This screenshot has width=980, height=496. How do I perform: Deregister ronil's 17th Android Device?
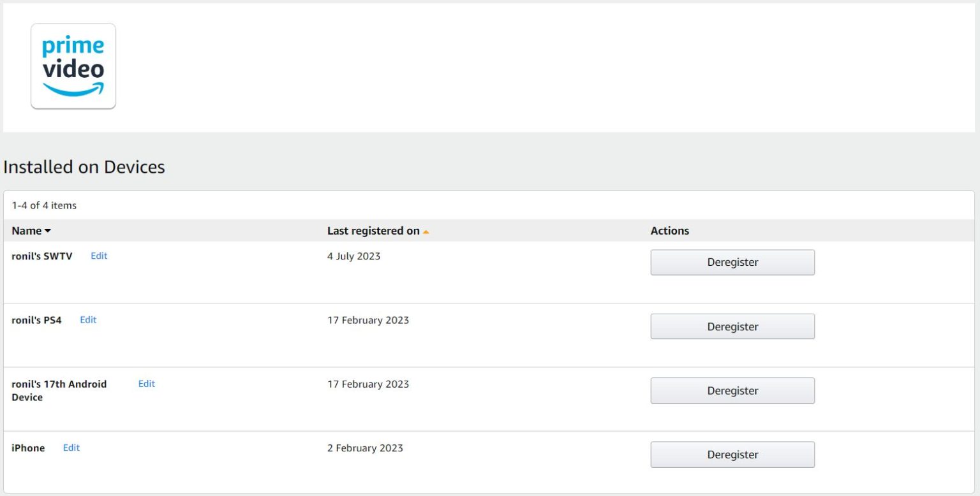tap(732, 391)
